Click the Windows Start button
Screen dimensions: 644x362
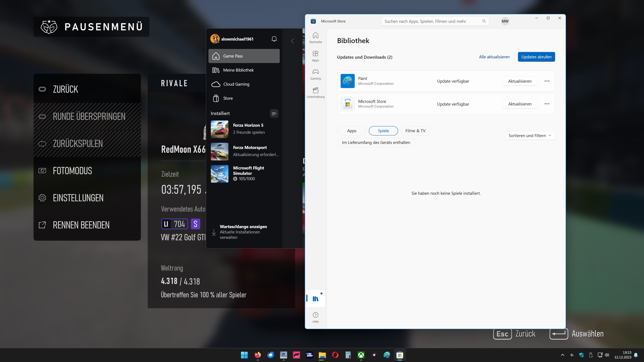pos(244,355)
